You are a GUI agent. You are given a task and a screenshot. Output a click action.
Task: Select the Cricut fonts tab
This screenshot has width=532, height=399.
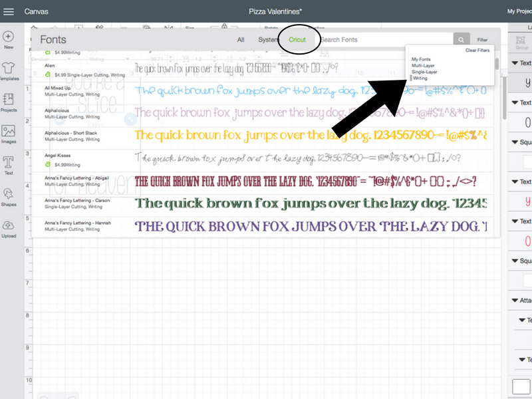[x=297, y=40]
